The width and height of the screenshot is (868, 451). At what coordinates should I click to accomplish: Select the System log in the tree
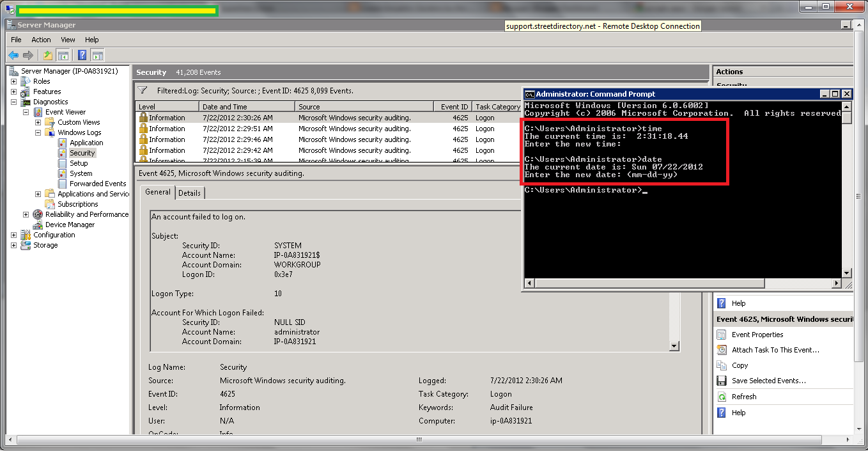click(x=81, y=173)
